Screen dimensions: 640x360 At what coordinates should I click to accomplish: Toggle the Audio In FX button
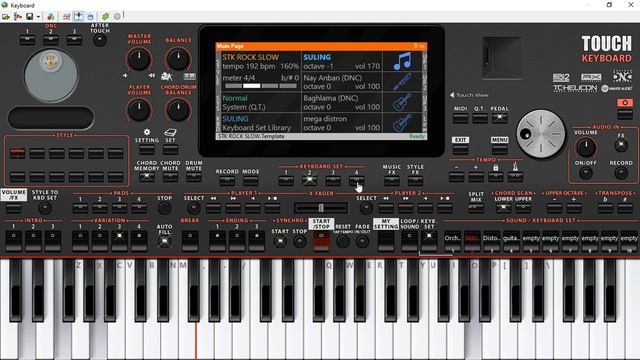point(621,145)
